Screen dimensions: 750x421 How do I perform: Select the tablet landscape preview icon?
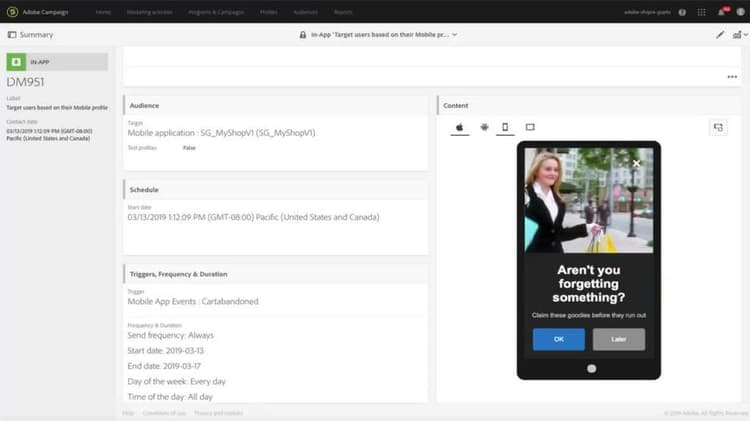coord(530,127)
